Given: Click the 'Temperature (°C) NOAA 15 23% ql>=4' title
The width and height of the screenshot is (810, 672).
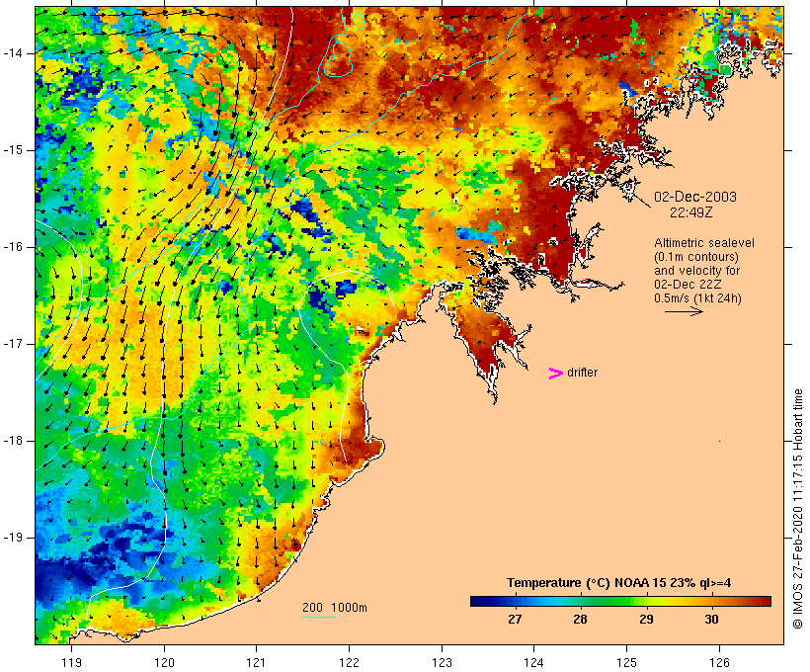Looking at the screenshot, I should [x=619, y=583].
